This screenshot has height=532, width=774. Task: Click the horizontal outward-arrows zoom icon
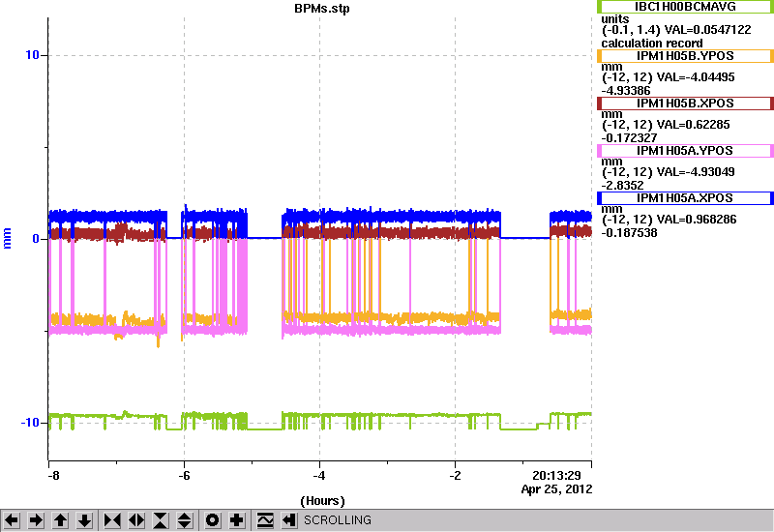point(136,520)
